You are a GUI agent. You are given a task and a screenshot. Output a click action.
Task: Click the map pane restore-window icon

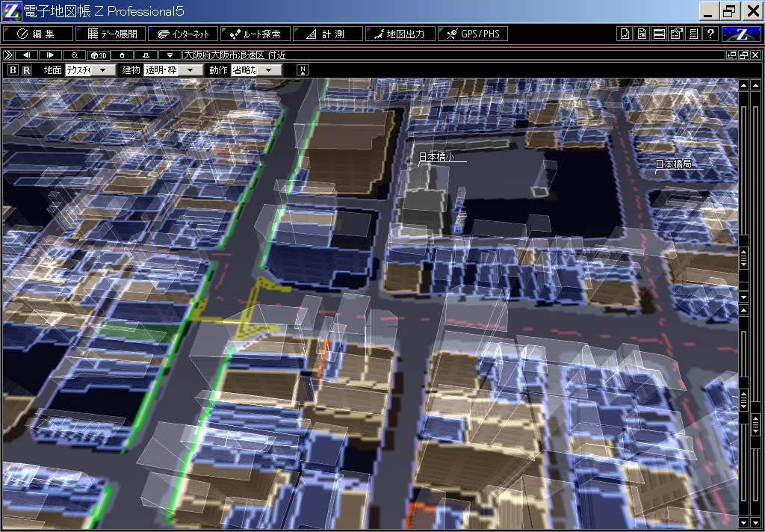point(743,55)
